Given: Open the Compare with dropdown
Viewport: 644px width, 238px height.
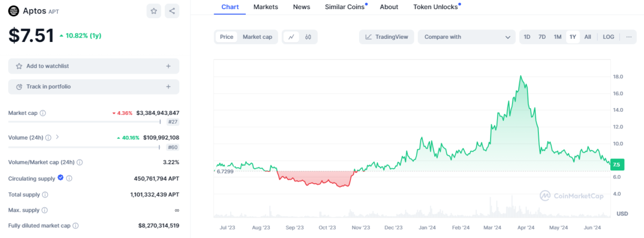Looking at the screenshot, I should [466, 37].
